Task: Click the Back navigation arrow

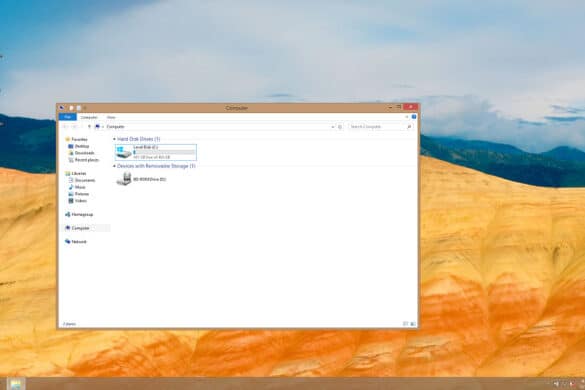Action: pyautogui.click(x=66, y=127)
